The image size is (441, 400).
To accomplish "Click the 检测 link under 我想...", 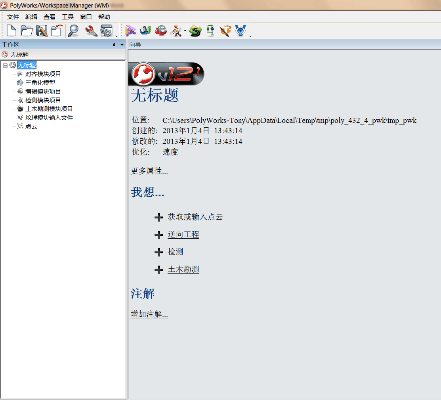I will point(176,252).
